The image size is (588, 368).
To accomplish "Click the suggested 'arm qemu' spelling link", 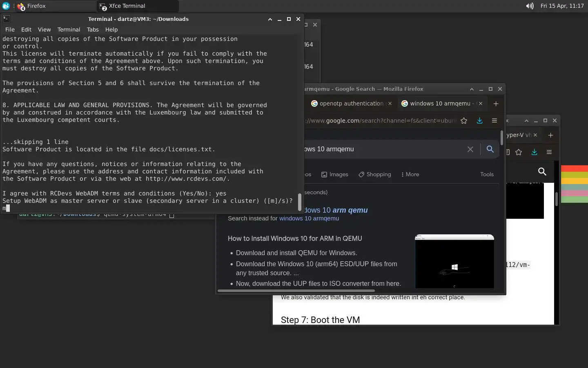I will (336, 210).
